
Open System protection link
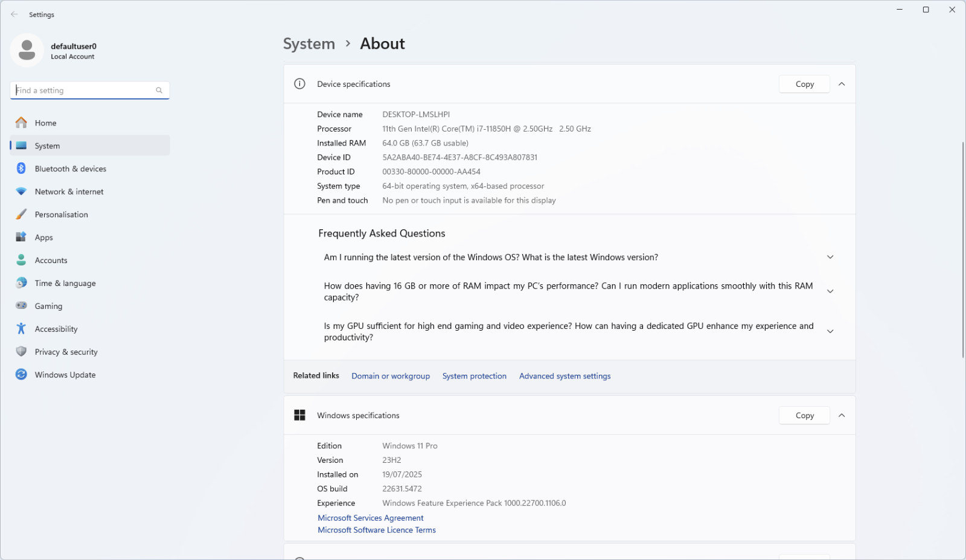475,376
